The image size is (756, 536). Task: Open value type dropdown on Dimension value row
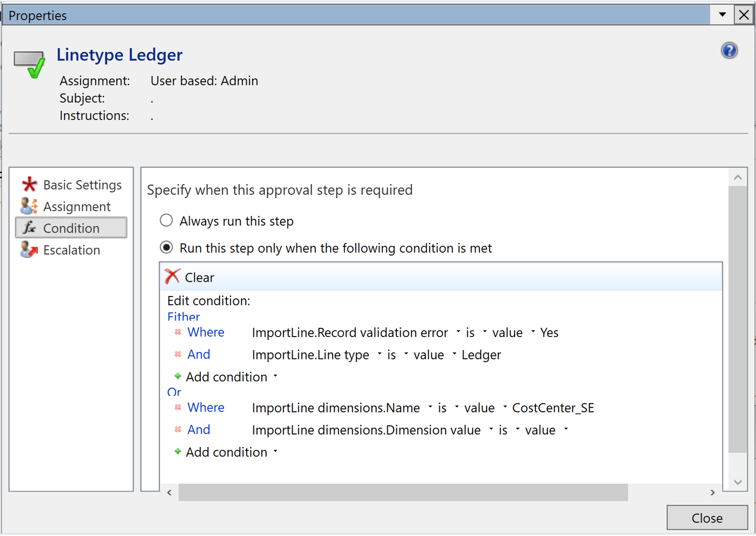coord(566,429)
